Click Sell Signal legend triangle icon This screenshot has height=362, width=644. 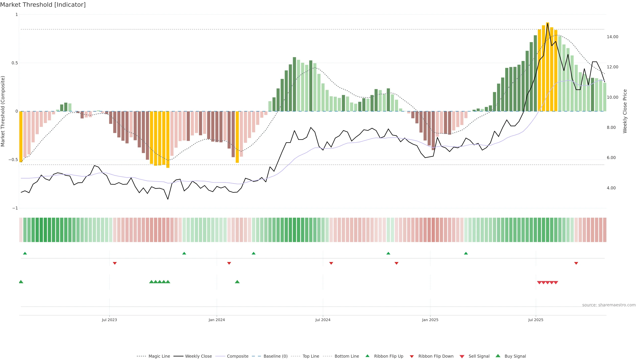click(x=462, y=356)
